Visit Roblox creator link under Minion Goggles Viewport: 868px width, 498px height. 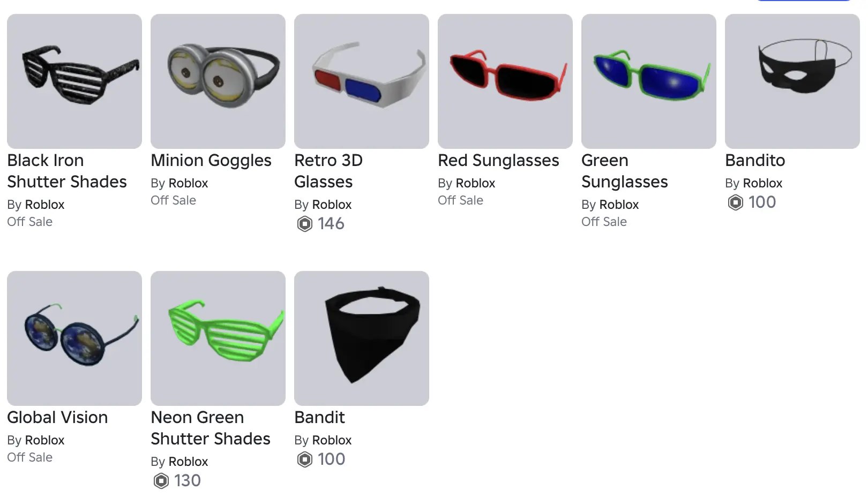coord(188,183)
